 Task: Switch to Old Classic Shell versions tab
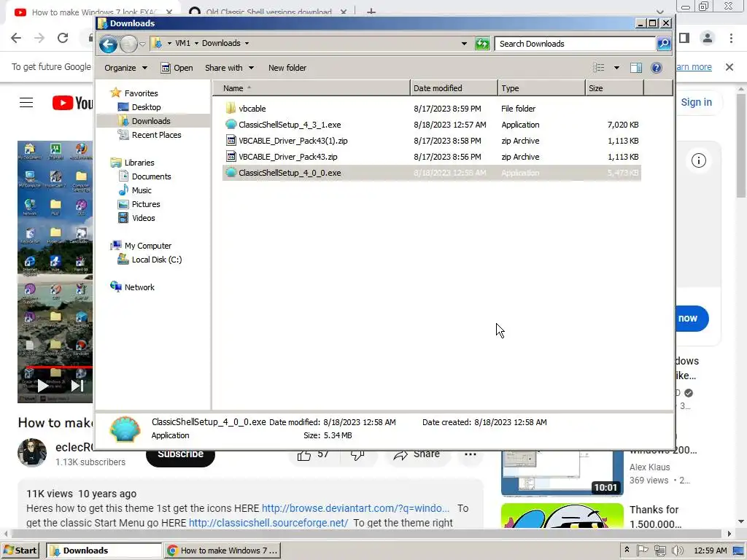tap(268, 12)
